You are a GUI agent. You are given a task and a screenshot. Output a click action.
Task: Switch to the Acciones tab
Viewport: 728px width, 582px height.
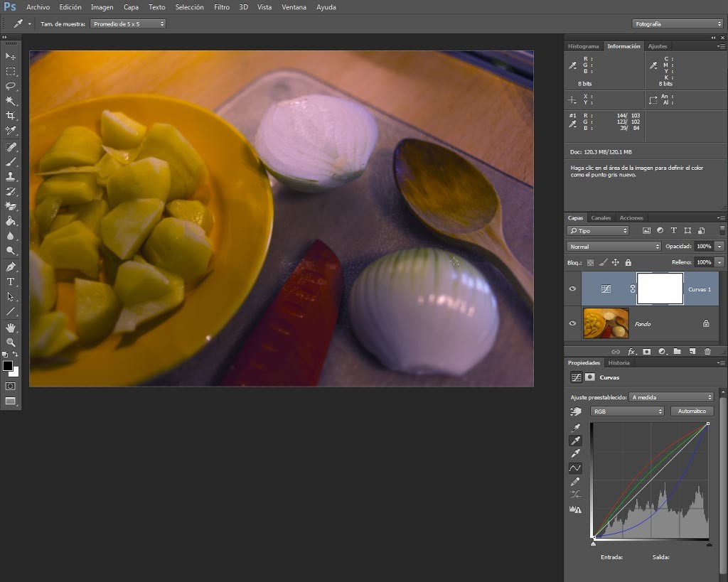(x=631, y=217)
